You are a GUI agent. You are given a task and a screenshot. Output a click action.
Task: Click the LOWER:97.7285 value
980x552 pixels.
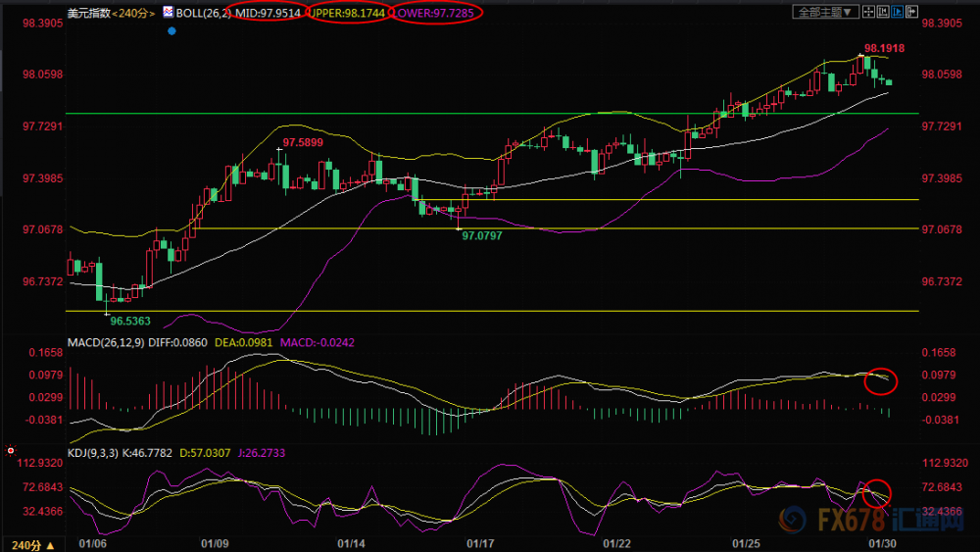pos(433,13)
